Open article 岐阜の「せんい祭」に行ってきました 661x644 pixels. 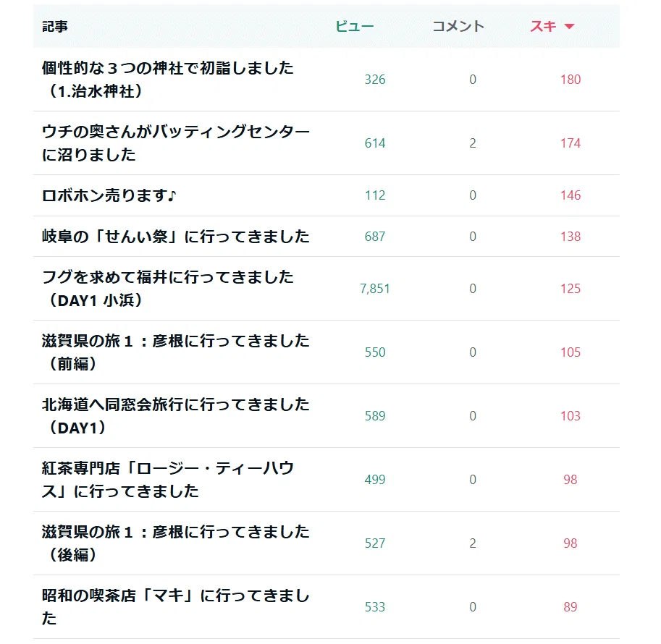click(x=175, y=237)
